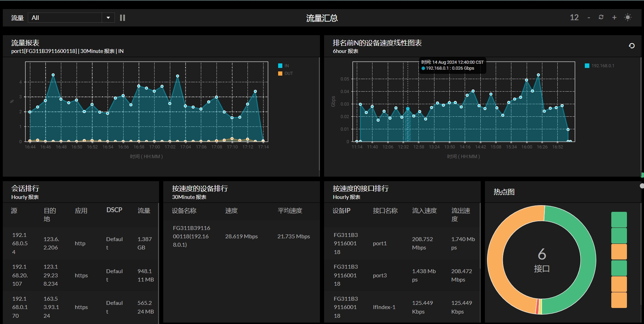
Task: Click the refresh interval value 12
Action: click(x=574, y=17)
